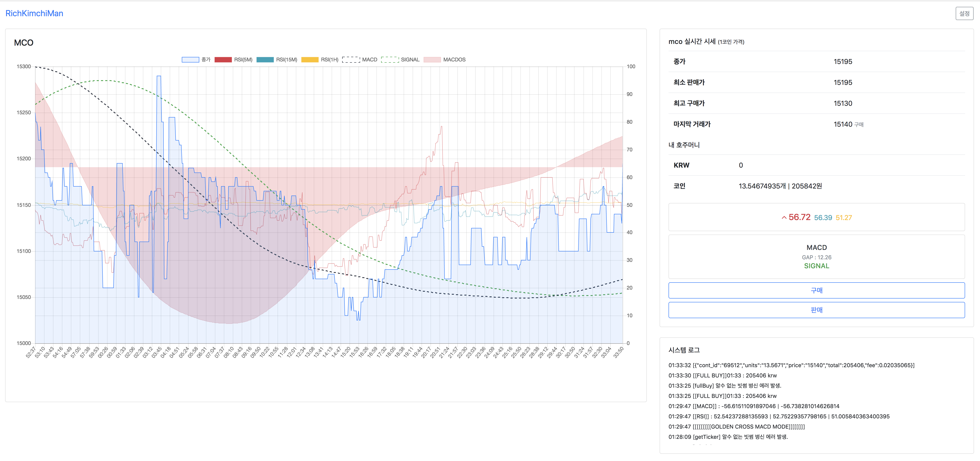The width and height of the screenshot is (980, 461).
Task: Click the RSI(1H) yellow legend swatch
Action: 310,60
